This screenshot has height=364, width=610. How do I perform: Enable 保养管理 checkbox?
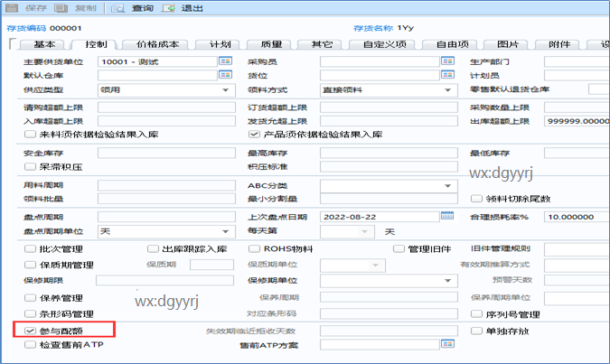(30, 297)
